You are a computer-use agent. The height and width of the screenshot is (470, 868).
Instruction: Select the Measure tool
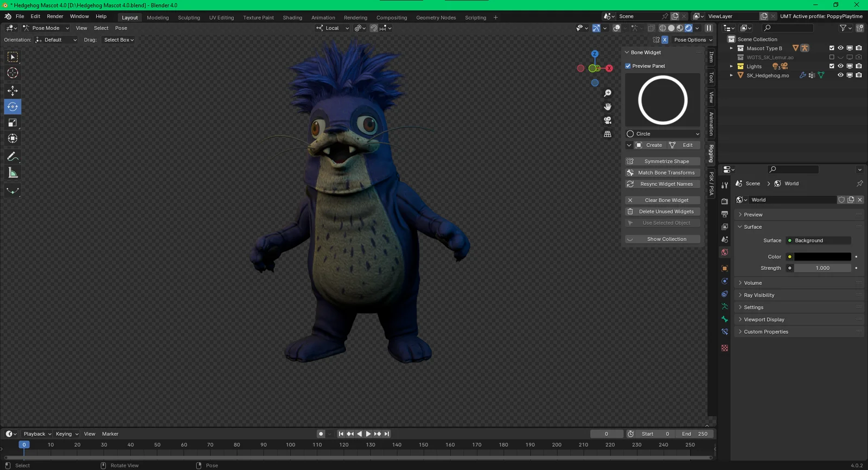12,173
